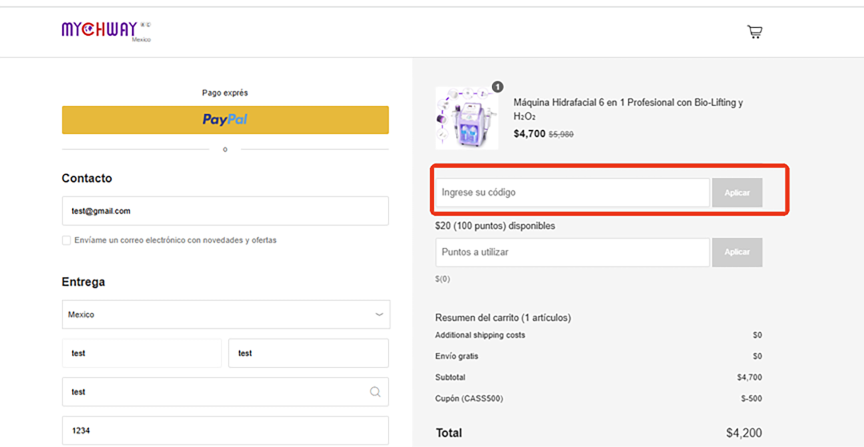The width and height of the screenshot is (864, 447).
Task: Click the search magnifier in address field
Action: pos(375,392)
